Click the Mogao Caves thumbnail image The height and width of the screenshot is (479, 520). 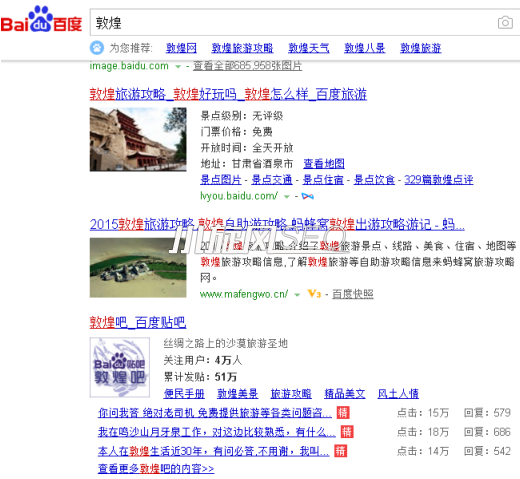click(x=138, y=139)
